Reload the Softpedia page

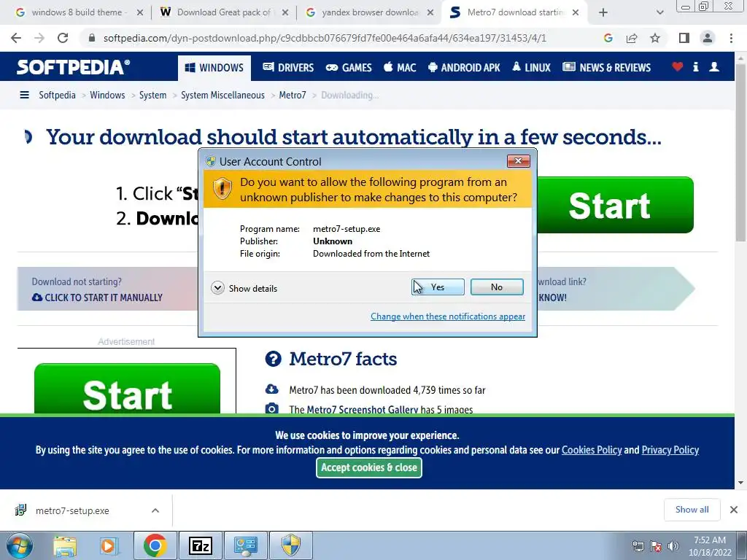coord(63,38)
